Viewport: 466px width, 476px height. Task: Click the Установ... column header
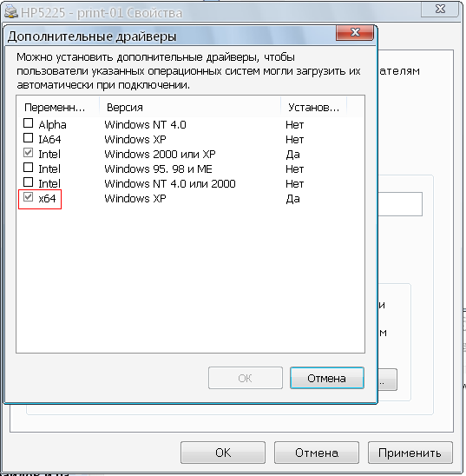pos(313,107)
